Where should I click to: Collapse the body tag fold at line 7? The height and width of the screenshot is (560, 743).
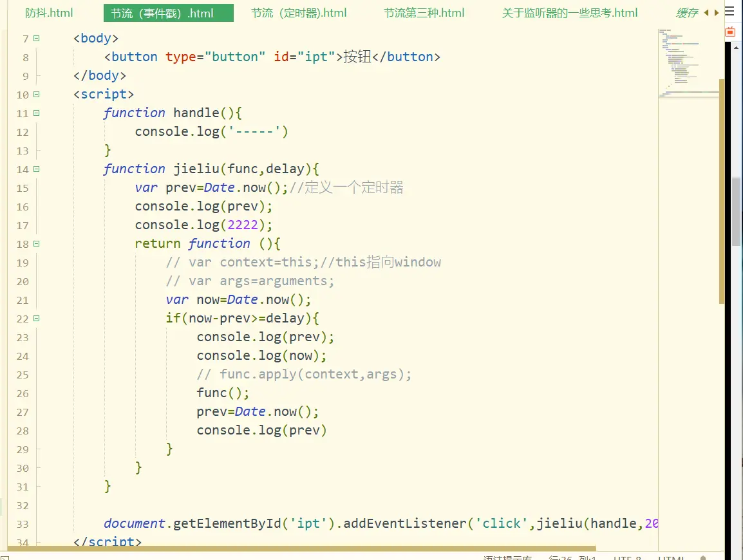pyautogui.click(x=37, y=39)
